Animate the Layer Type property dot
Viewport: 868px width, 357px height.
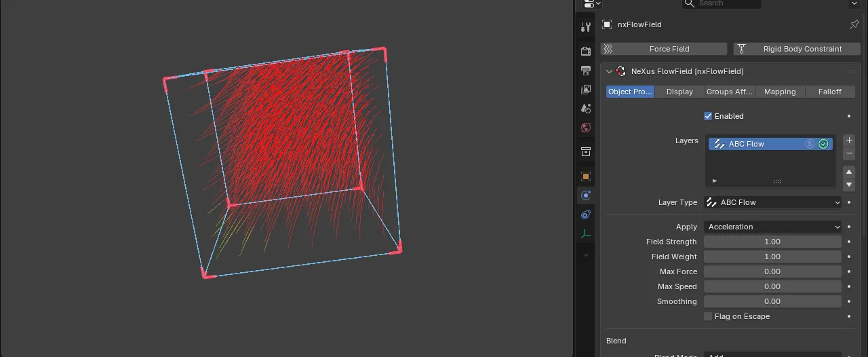point(849,202)
